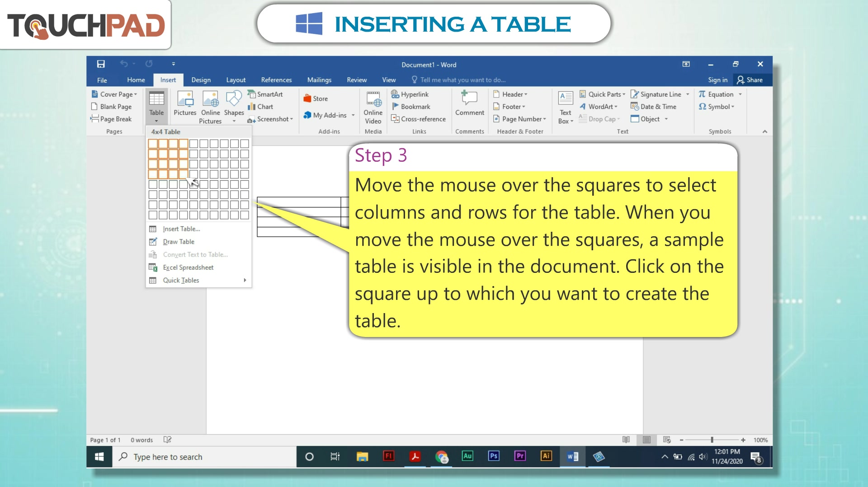The width and height of the screenshot is (868, 487).
Task: Click the Tell me what you want box
Action: coord(458,80)
